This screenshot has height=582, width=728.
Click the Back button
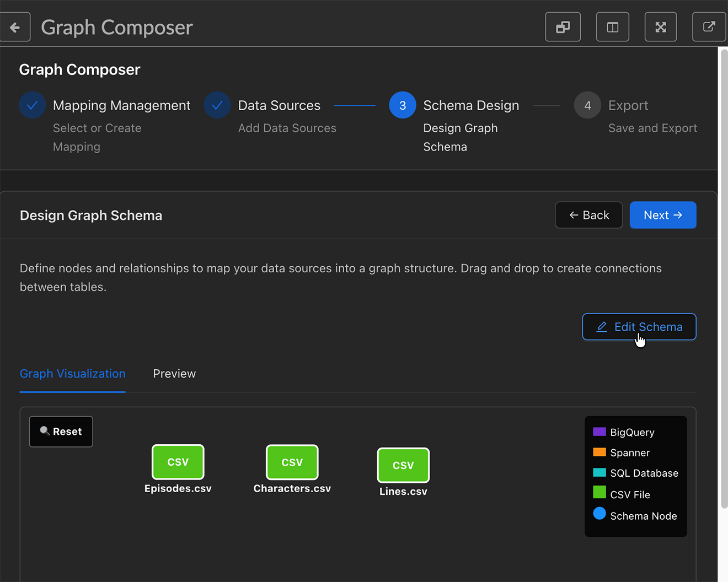click(588, 215)
